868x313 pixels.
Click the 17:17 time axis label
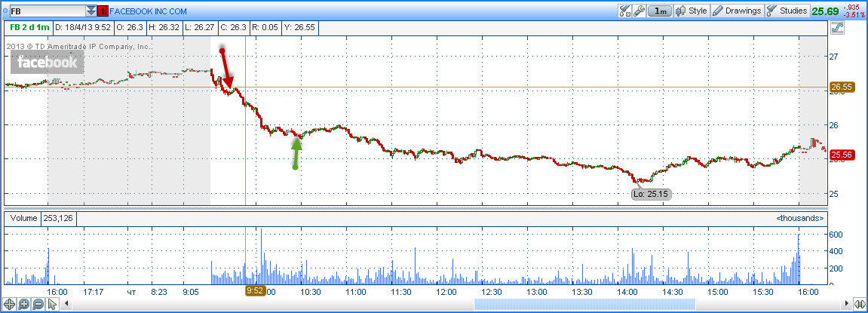coord(94,292)
